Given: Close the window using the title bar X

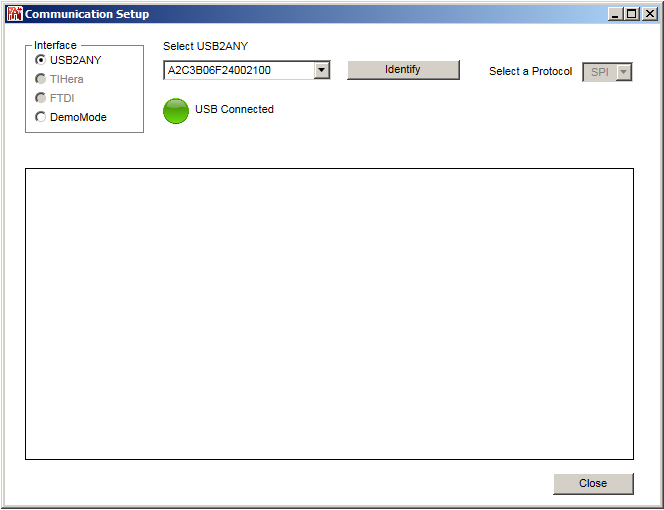Looking at the screenshot, I should coord(647,14).
